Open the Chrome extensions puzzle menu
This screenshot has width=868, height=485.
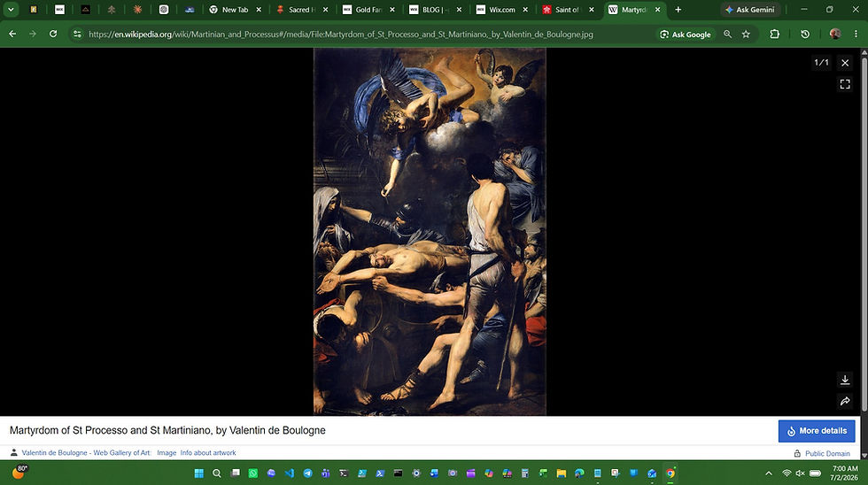pyautogui.click(x=774, y=35)
